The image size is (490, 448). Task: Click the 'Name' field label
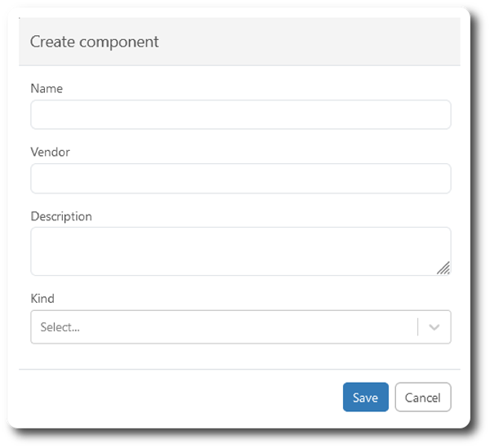click(x=47, y=88)
